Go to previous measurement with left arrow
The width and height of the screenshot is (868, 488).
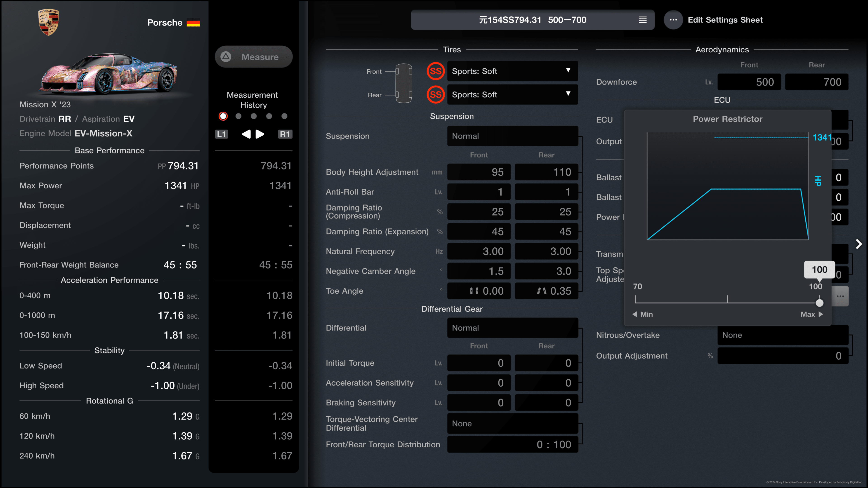point(246,134)
